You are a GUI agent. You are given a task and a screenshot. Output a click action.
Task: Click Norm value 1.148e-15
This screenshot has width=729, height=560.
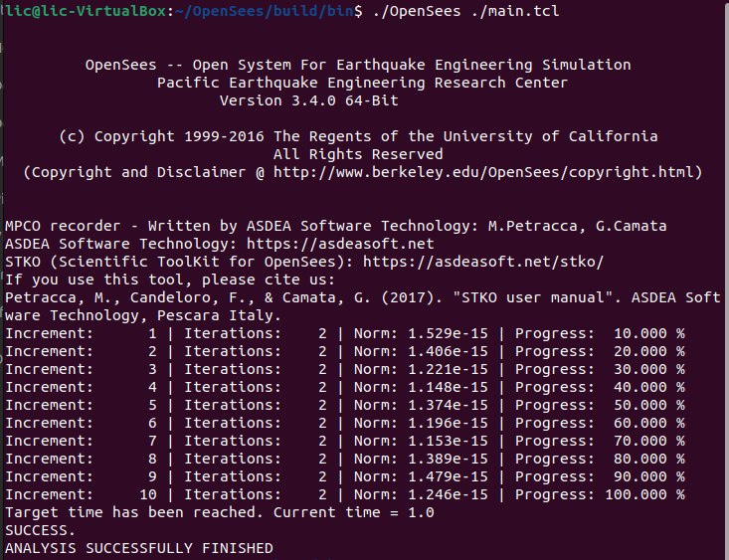449,388
